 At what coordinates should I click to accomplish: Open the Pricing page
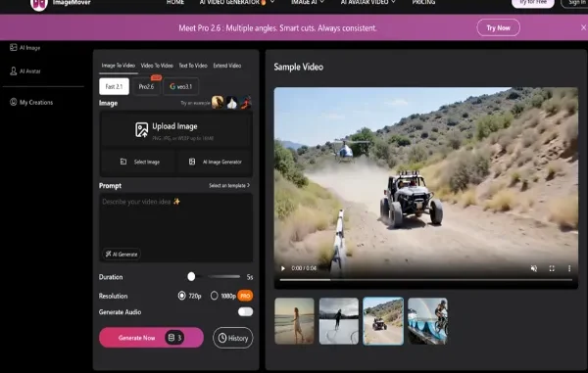[x=423, y=2]
